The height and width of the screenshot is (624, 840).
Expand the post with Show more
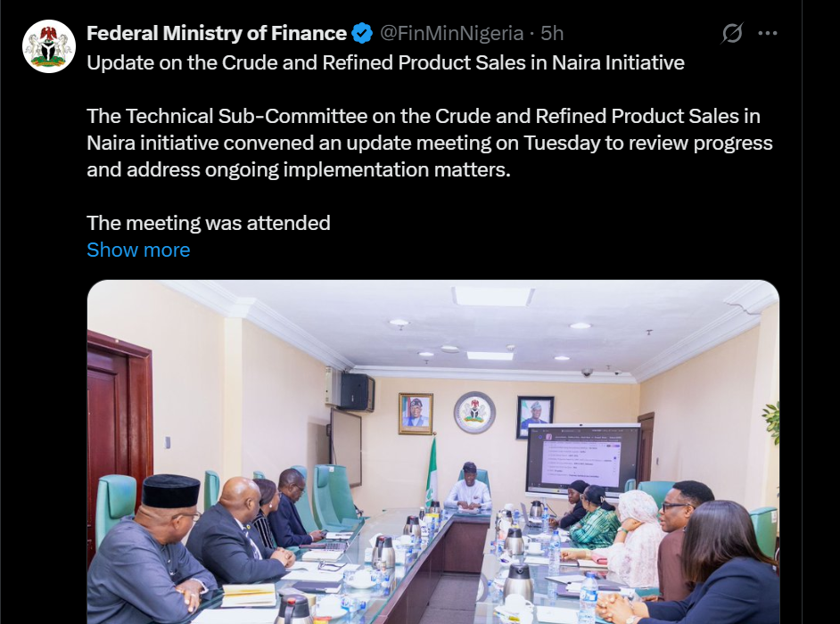[x=138, y=250]
